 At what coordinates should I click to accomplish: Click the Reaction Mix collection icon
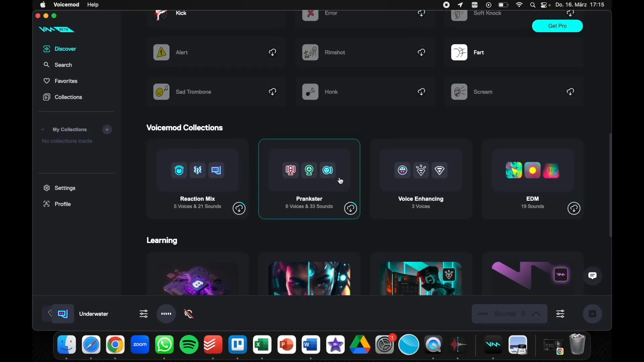pyautogui.click(x=197, y=179)
